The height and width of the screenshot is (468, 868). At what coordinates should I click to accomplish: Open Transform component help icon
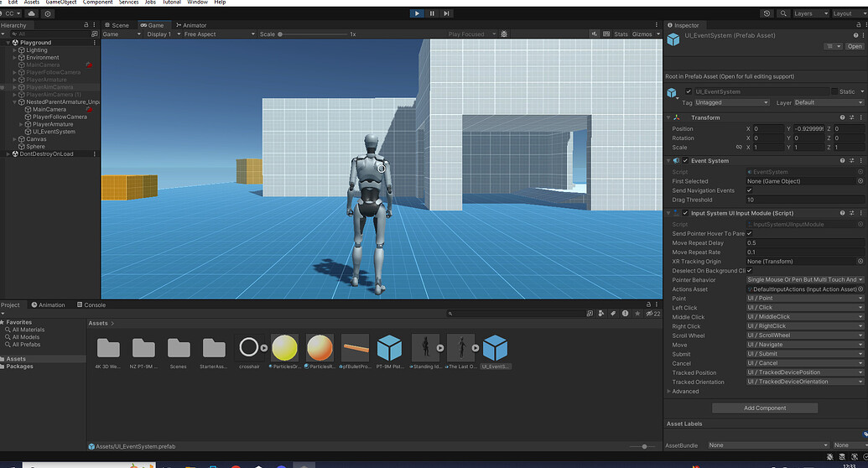[x=843, y=117]
